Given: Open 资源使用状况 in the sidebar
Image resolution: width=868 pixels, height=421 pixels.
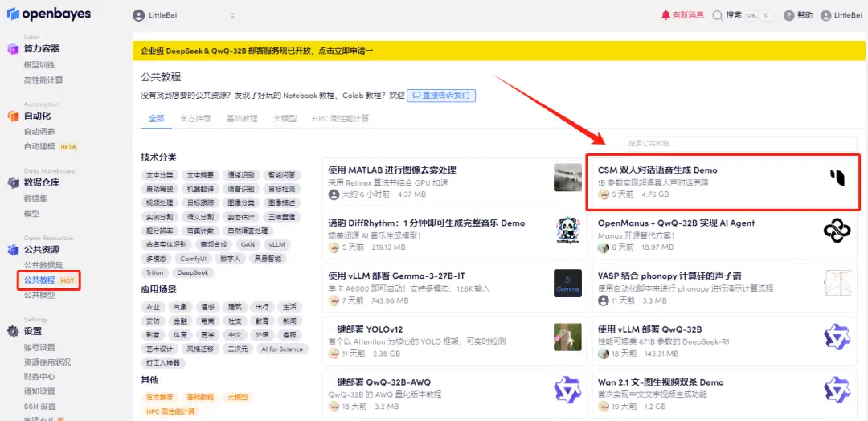Looking at the screenshot, I should (47, 362).
